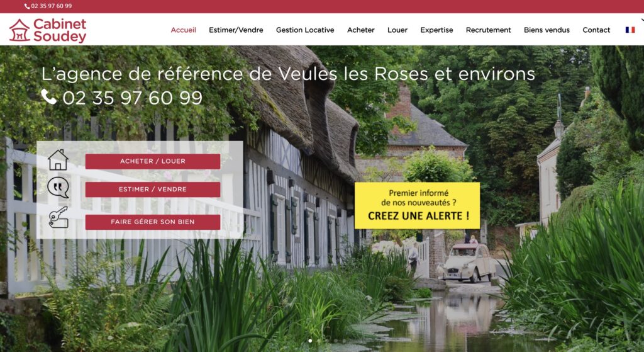
Task: Go to Gestion Locative page
Action: coord(305,30)
